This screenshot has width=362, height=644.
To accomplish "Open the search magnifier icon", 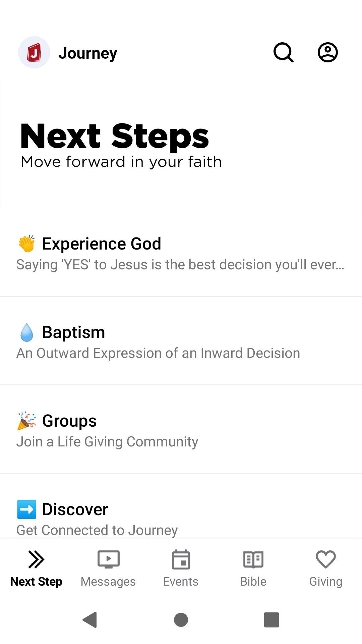I will [x=284, y=52].
